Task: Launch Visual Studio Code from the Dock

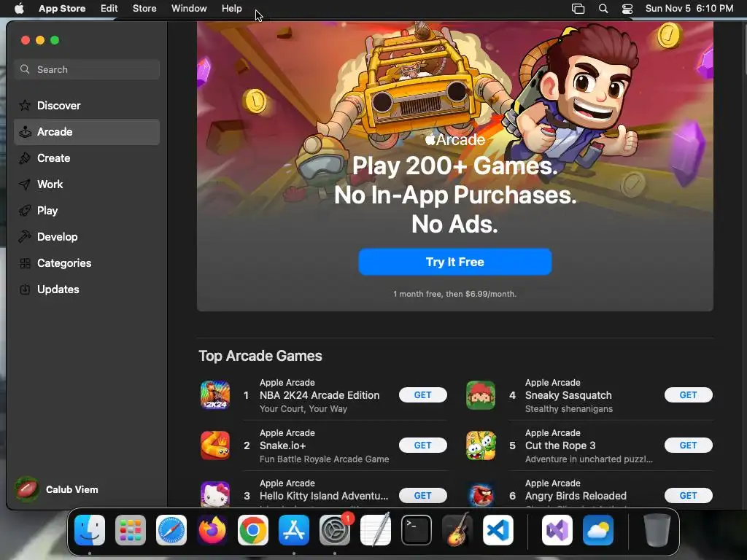Action: pyautogui.click(x=498, y=530)
